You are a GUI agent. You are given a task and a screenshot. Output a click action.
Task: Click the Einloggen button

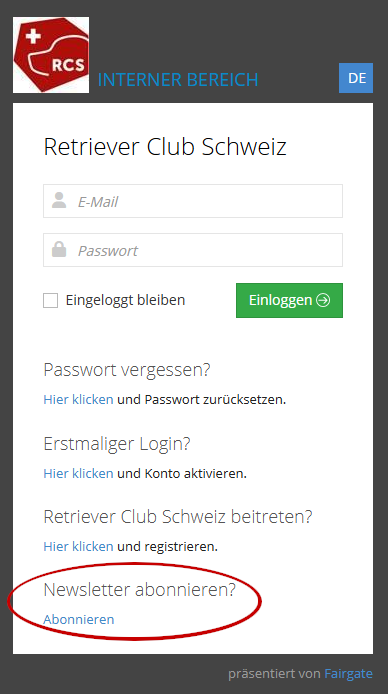tap(289, 301)
